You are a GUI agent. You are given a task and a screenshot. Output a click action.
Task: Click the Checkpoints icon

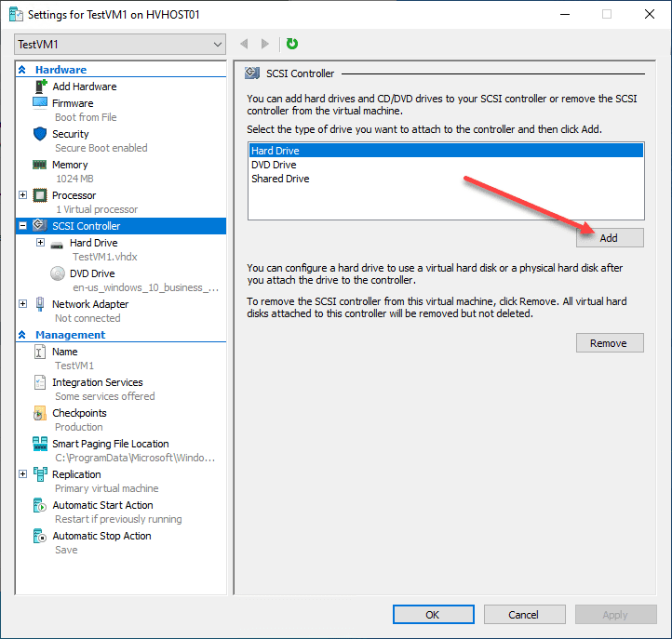[x=39, y=413]
